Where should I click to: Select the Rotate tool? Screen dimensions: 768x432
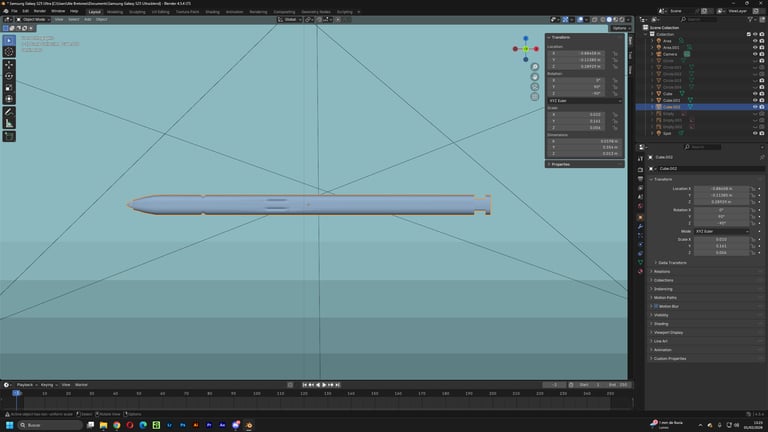click(9, 76)
